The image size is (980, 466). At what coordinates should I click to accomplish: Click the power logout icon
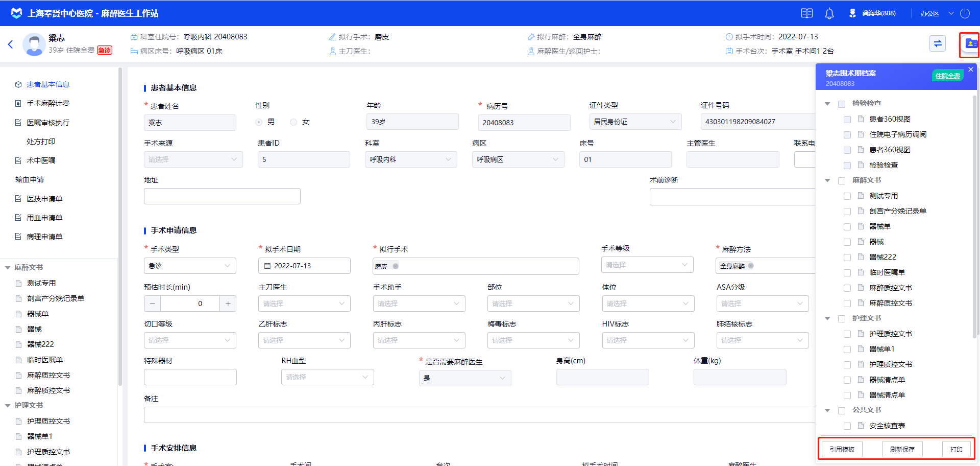pyautogui.click(x=965, y=13)
